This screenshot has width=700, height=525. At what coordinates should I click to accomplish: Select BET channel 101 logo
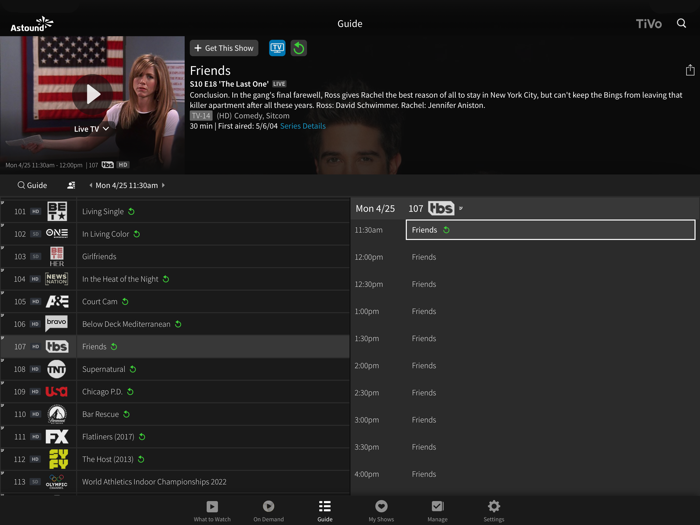pos(57,211)
